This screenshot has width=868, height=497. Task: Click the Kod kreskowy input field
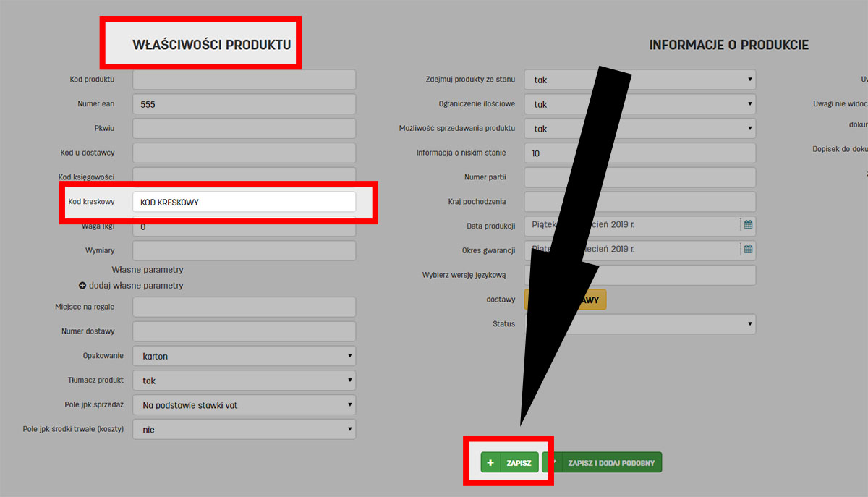coord(244,202)
